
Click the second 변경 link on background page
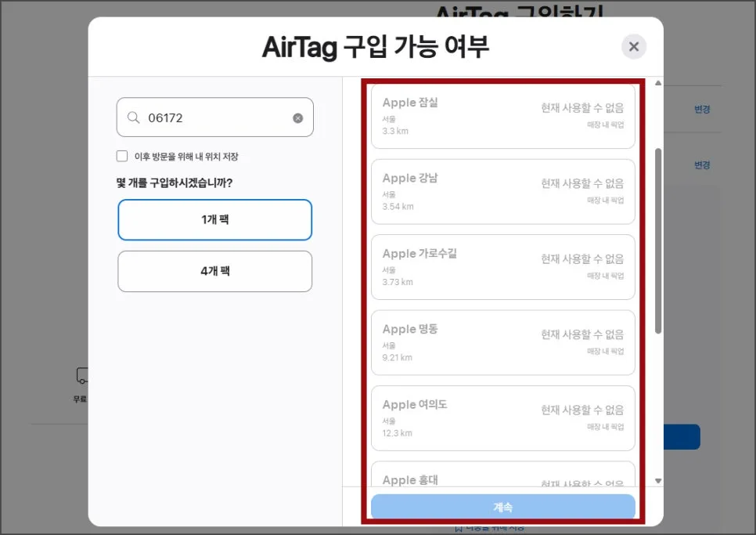(702, 165)
